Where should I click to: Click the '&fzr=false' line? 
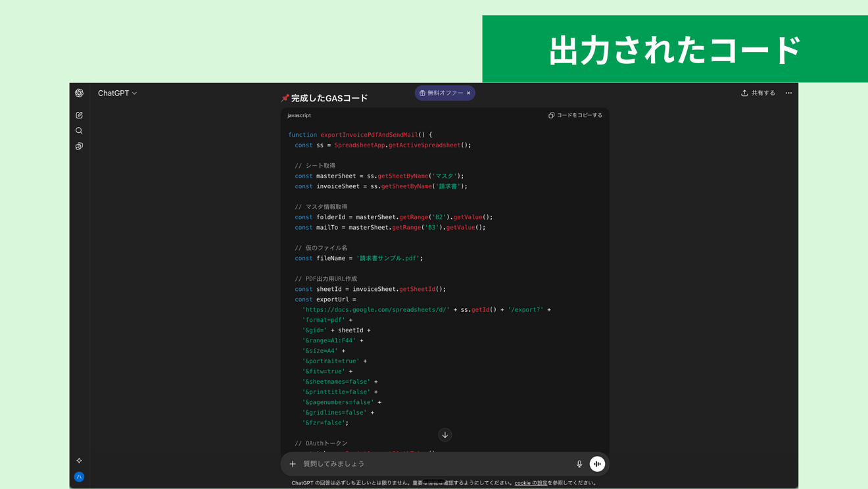click(x=325, y=423)
